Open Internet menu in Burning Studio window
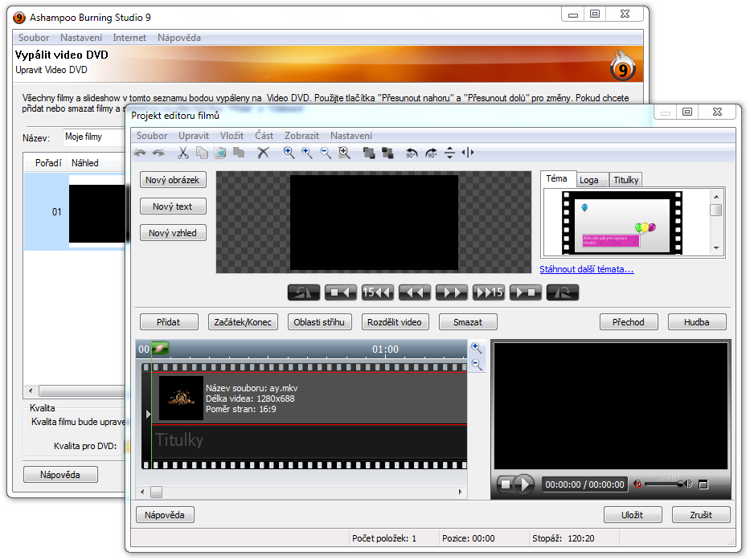 point(129,38)
